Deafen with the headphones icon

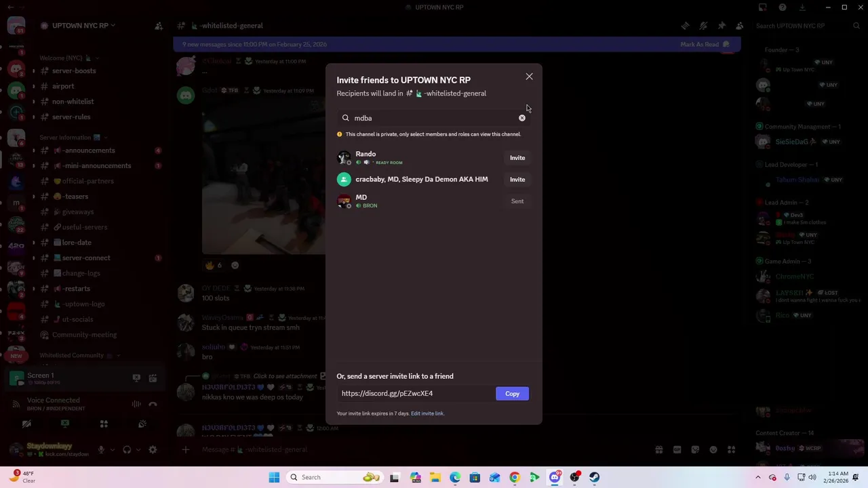pyautogui.click(x=127, y=449)
